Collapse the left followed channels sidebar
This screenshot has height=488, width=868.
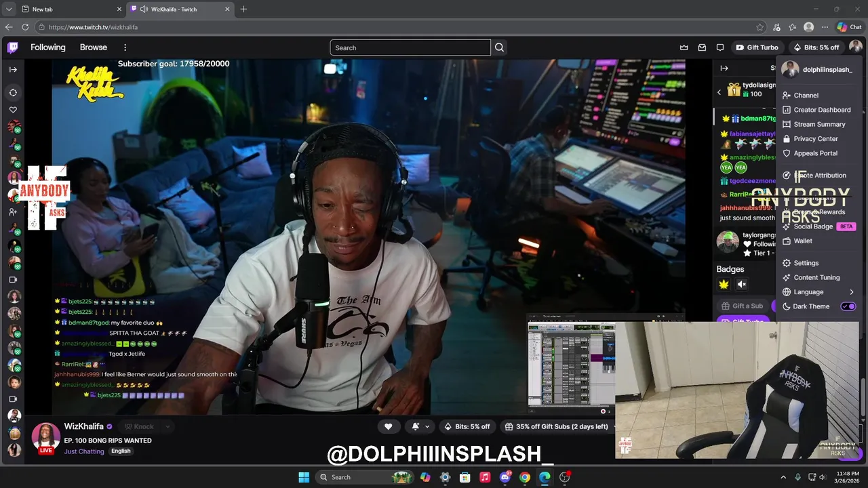point(13,69)
